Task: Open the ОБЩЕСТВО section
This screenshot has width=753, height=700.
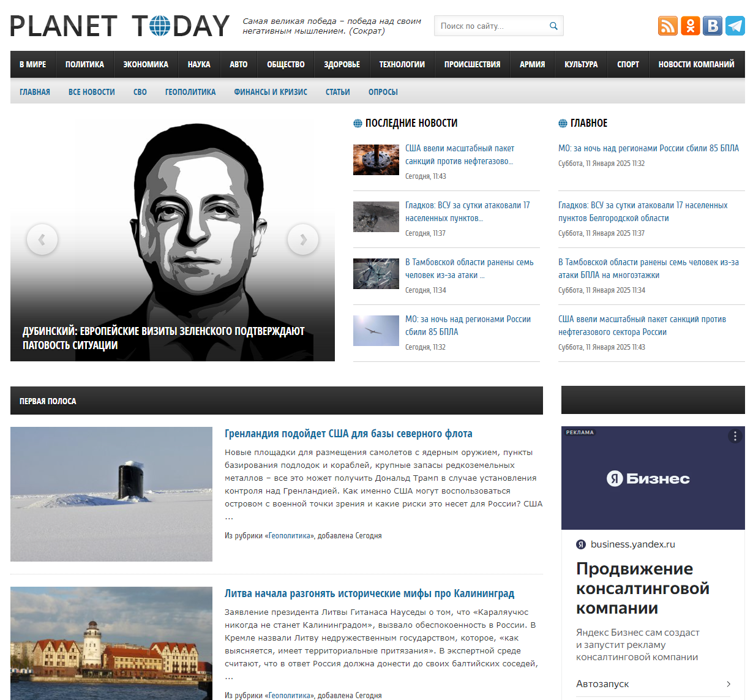Action: point(286,64)
